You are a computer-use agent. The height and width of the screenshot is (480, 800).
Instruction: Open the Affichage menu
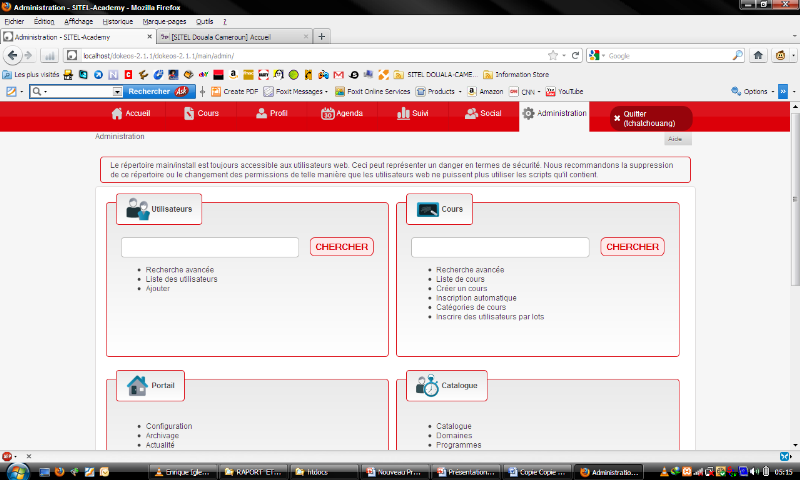pos(79,21)
